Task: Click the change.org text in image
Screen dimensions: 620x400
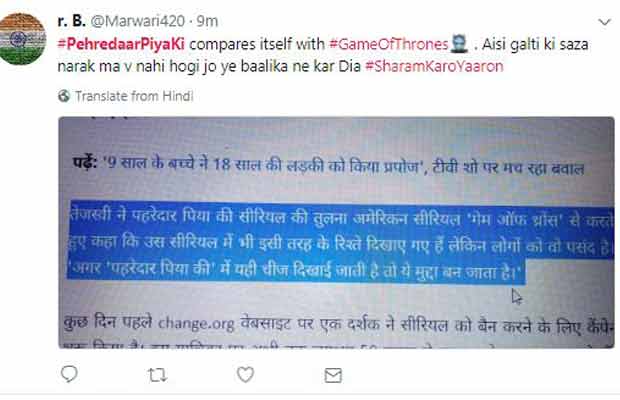Action: [196, 324]
